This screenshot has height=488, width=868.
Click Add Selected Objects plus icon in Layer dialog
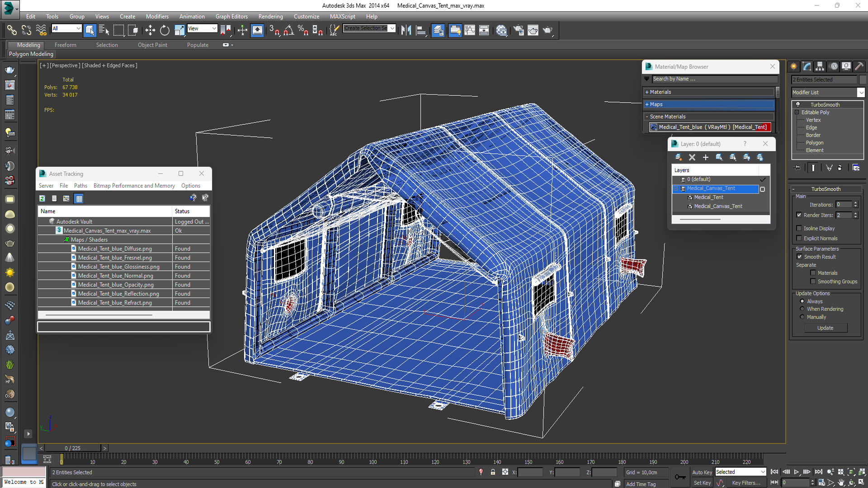tap(706, 157)
